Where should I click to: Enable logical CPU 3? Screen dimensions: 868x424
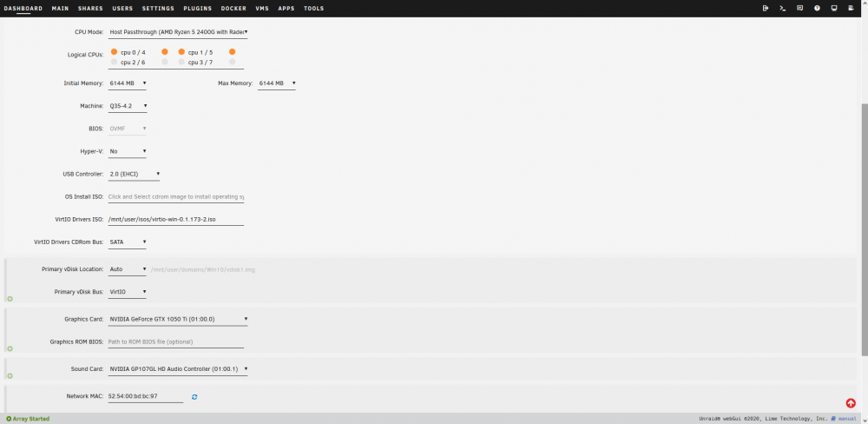tap(181, 62)
